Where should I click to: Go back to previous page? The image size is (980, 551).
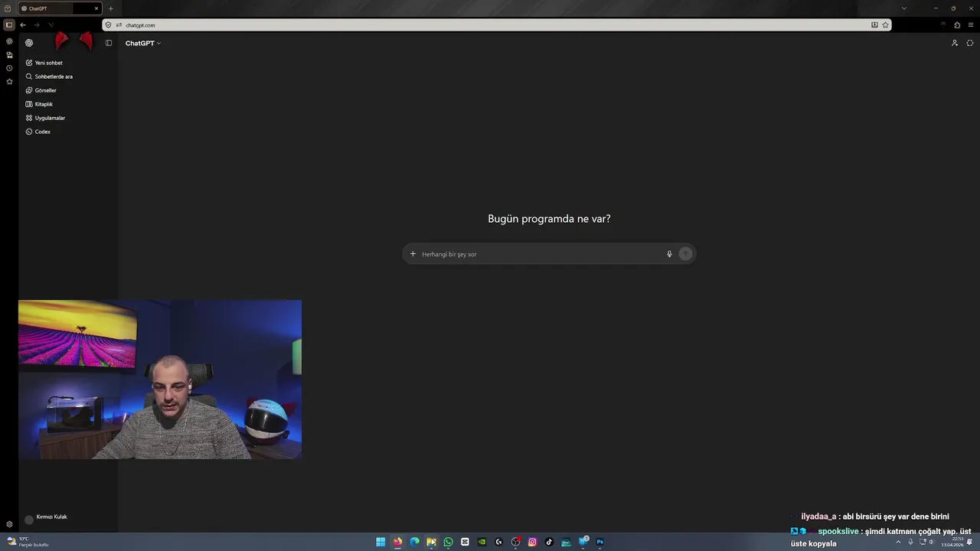click(23, 24)
